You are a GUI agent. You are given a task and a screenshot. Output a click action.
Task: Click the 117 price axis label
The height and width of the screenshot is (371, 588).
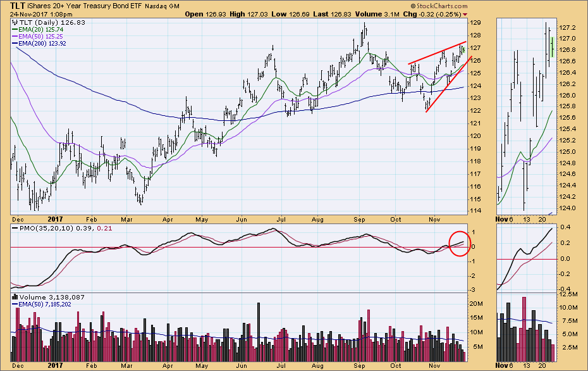pyautogui.click(x=475, y=174)
